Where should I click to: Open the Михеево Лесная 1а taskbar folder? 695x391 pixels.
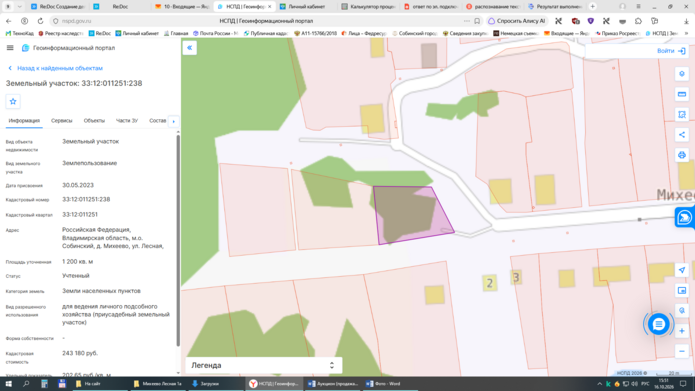click(x=158, y=384)
